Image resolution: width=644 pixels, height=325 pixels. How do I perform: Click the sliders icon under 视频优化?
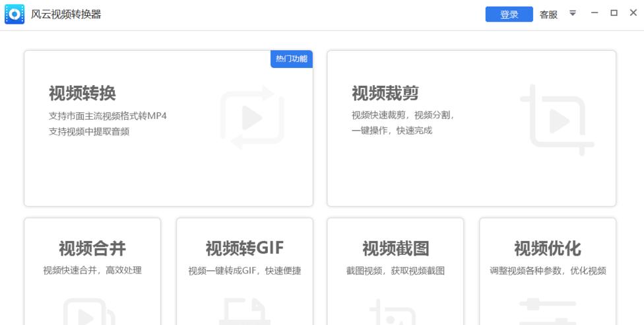click(x=548, y=313)
